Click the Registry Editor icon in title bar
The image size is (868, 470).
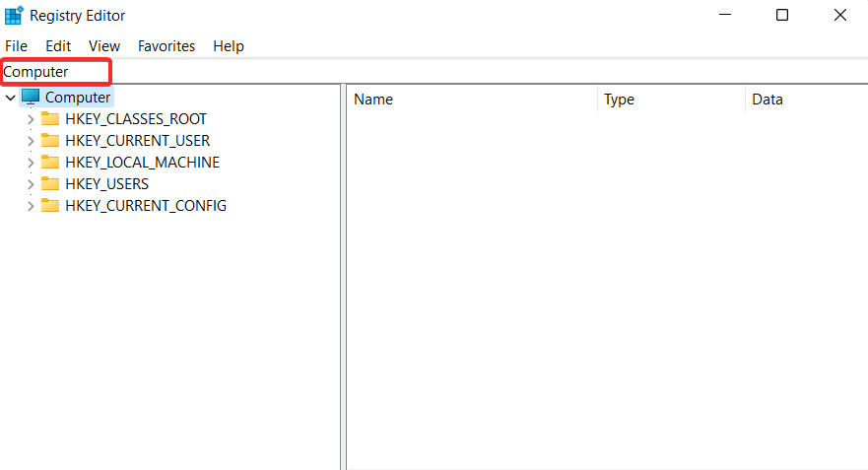coord(13,16)
